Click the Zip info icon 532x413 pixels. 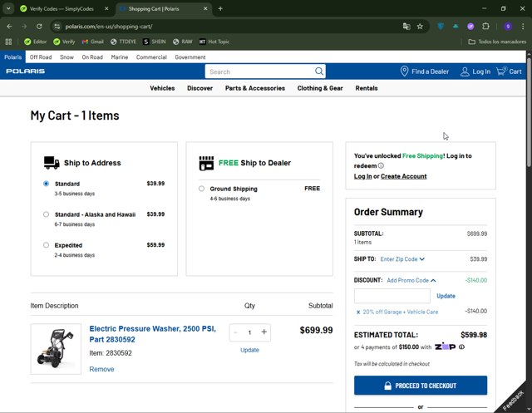coord(461,347)
